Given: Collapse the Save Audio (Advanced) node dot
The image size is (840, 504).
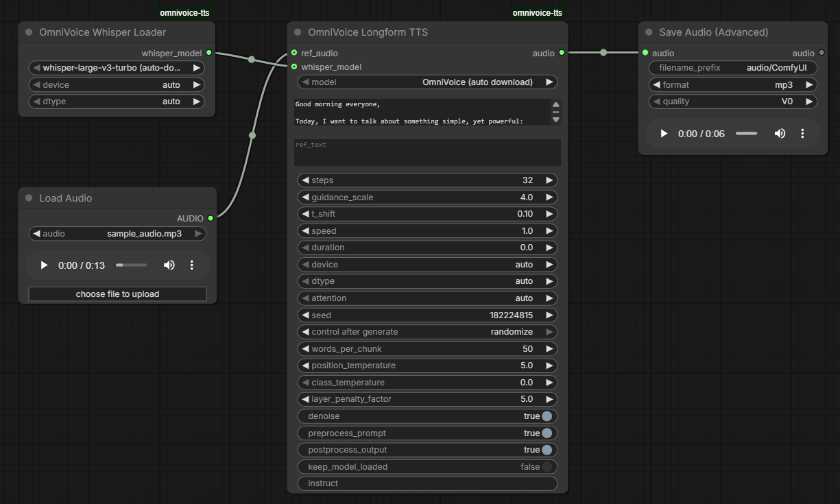Looking at the screenshot, I should 649,32.
